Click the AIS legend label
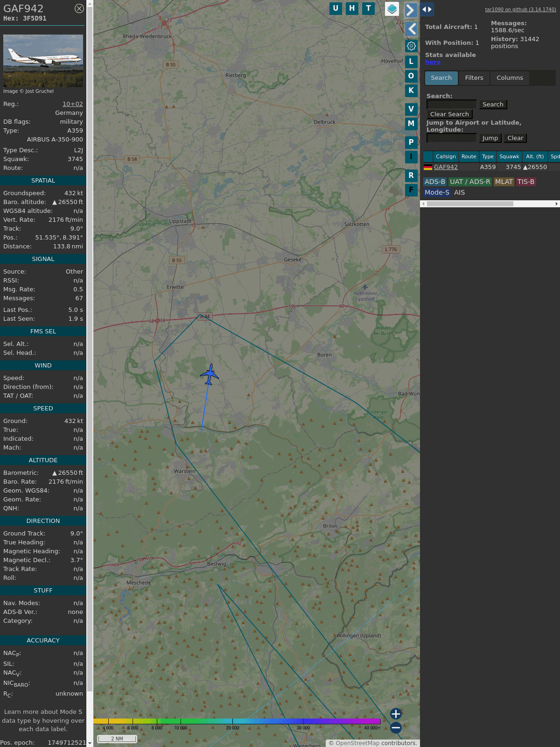This screenshot has width=560, height=747. (459, 193)
